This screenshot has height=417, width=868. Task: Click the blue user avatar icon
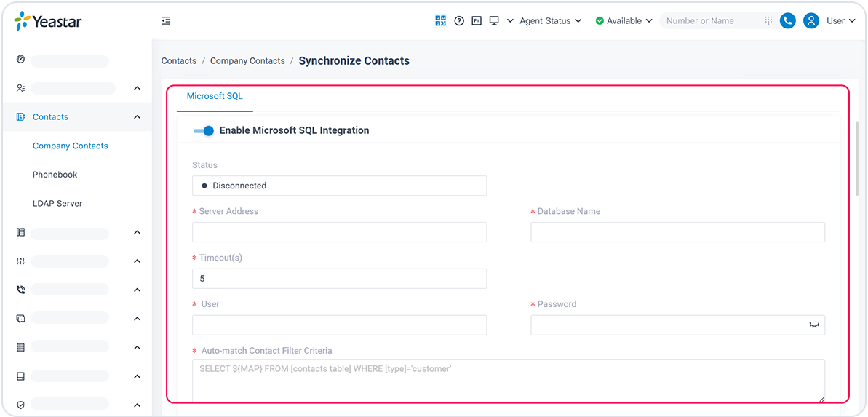pyautogui.click(x=811, y=20)
